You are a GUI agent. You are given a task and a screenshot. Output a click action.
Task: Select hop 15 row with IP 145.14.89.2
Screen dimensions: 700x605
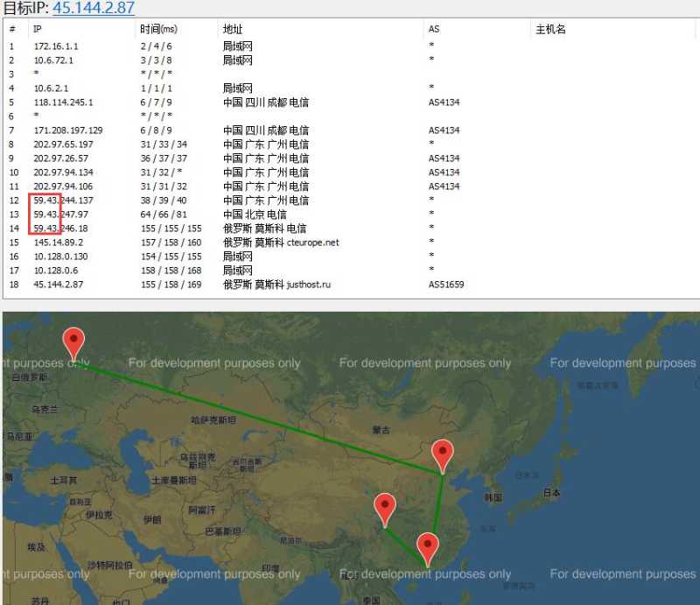pyautogui.click(x=59, y=243)
